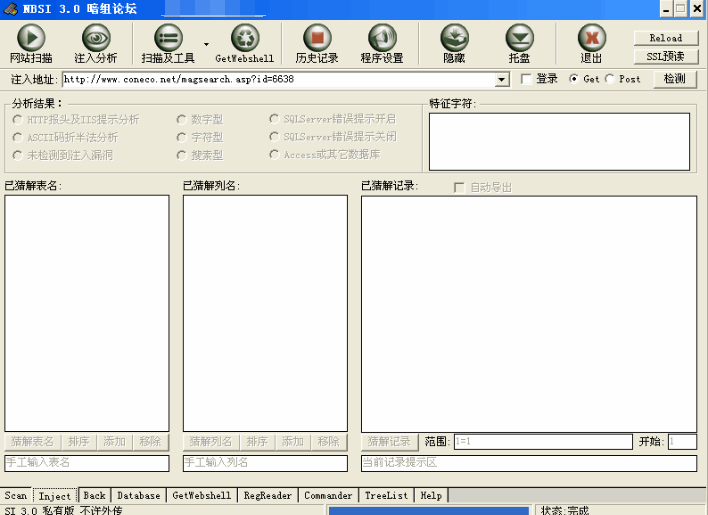Click the SSL预读 button
708x515 pixels.
click(x=666, y=57)
